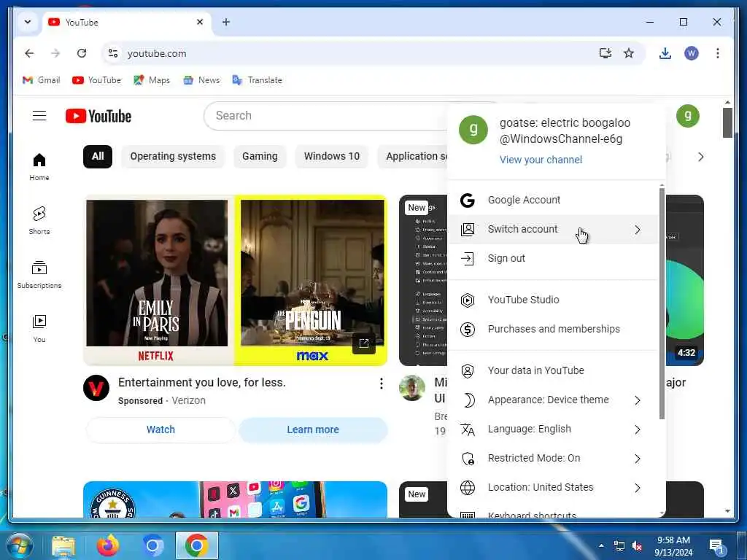Open the YouTube bookmark in bookmarks bar
This screenshot has height=560, width=747.
click(97, 80)
